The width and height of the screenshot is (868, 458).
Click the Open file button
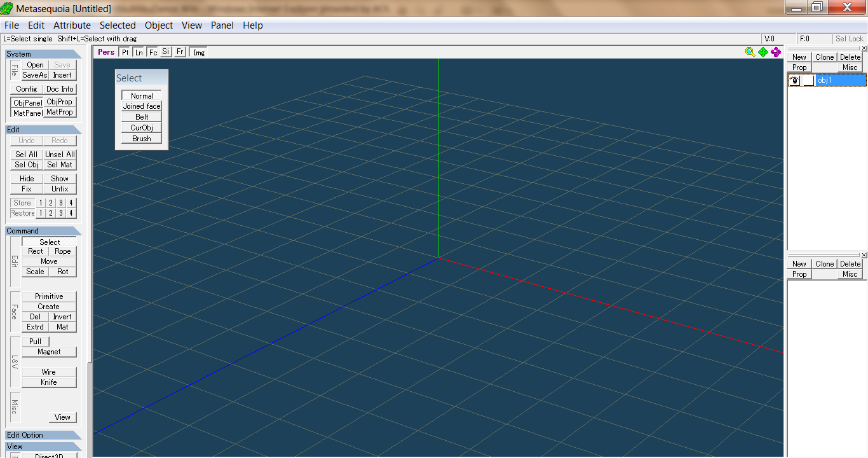[36, 65]
